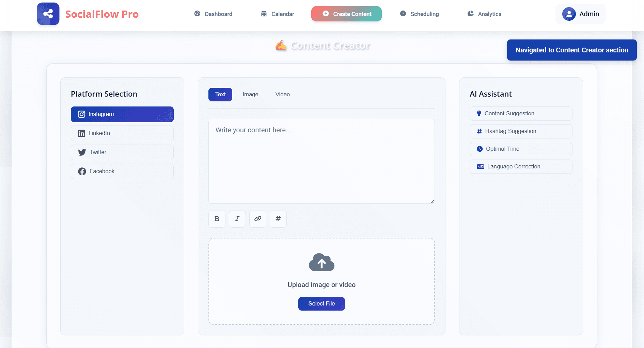Click the Hashtag Suggestion icon

(480, 131)
